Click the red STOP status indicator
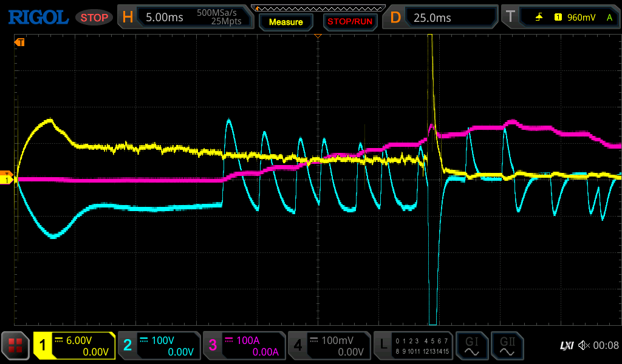The width and height of the screenshot is (622, 364). click(94, 18)
